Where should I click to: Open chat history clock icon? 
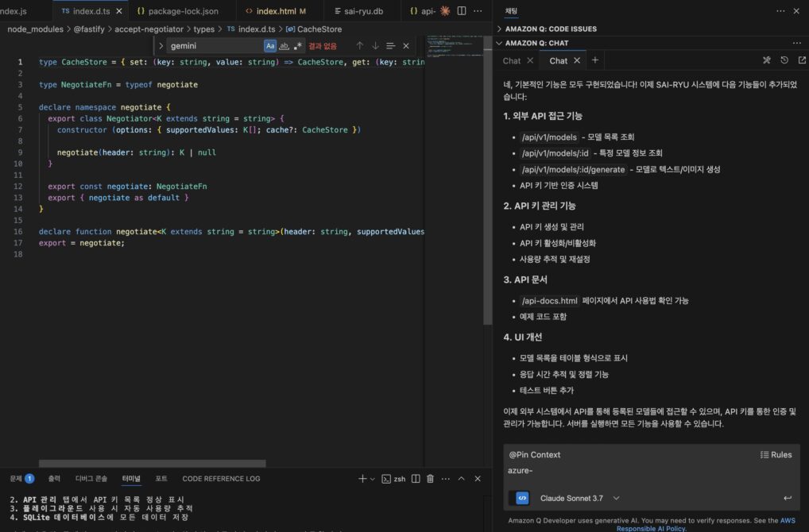(784, 60)
